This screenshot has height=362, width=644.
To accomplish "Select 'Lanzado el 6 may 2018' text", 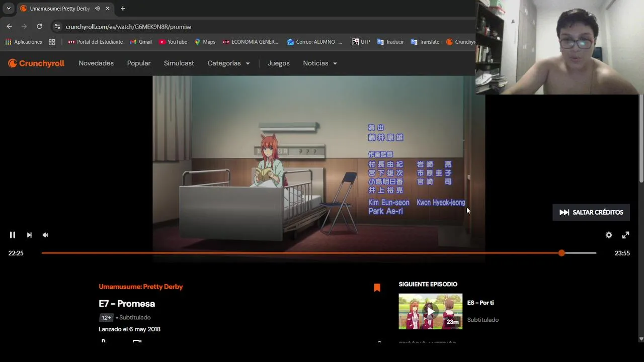I will pos(129,329).
